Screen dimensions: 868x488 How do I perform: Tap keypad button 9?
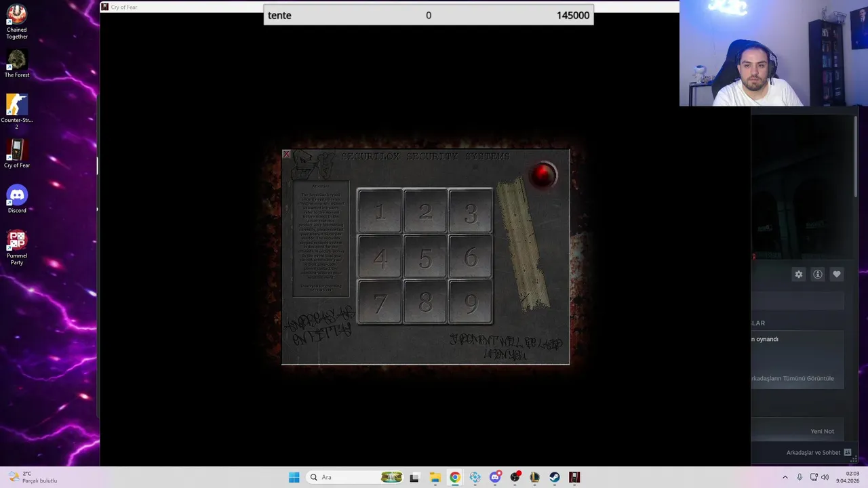click(x=471, y=302)
